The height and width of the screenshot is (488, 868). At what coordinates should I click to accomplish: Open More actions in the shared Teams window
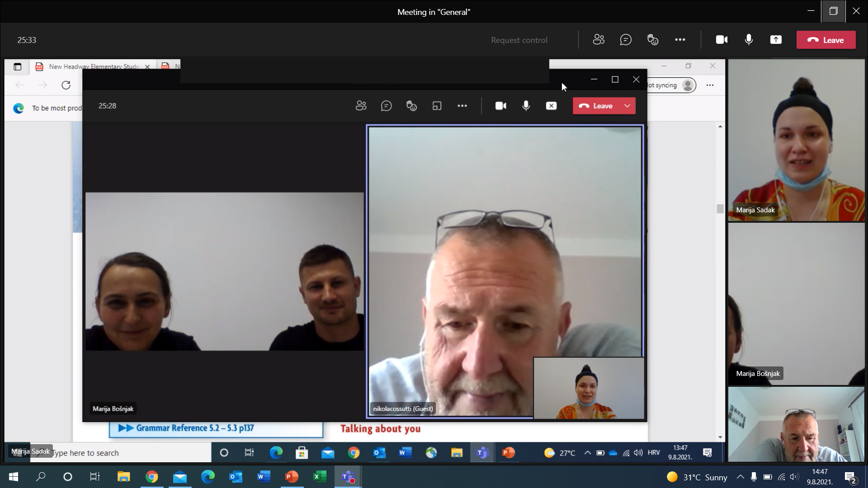(x=462, y=106)
